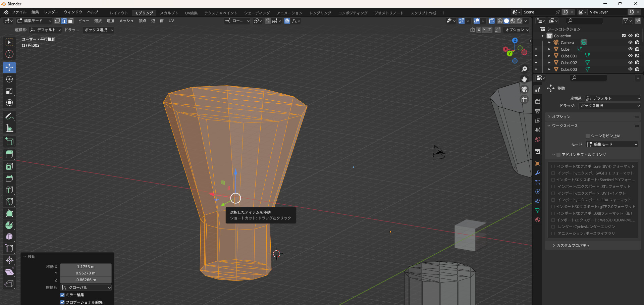Open the 編集モード mode dropdown in header

34,21
